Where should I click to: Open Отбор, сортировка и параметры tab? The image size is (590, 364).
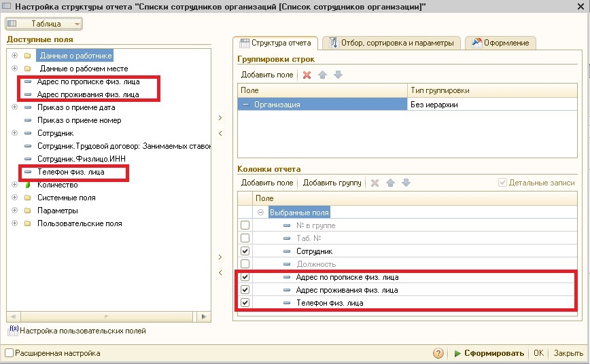392,43
